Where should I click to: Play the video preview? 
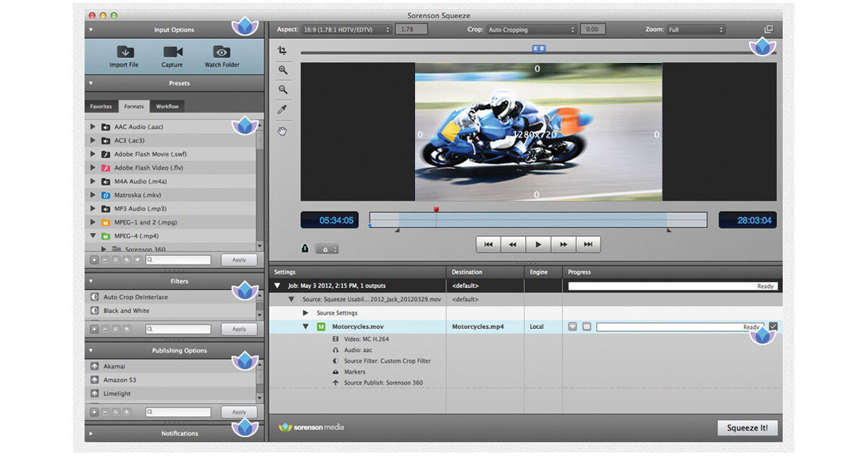538,245
